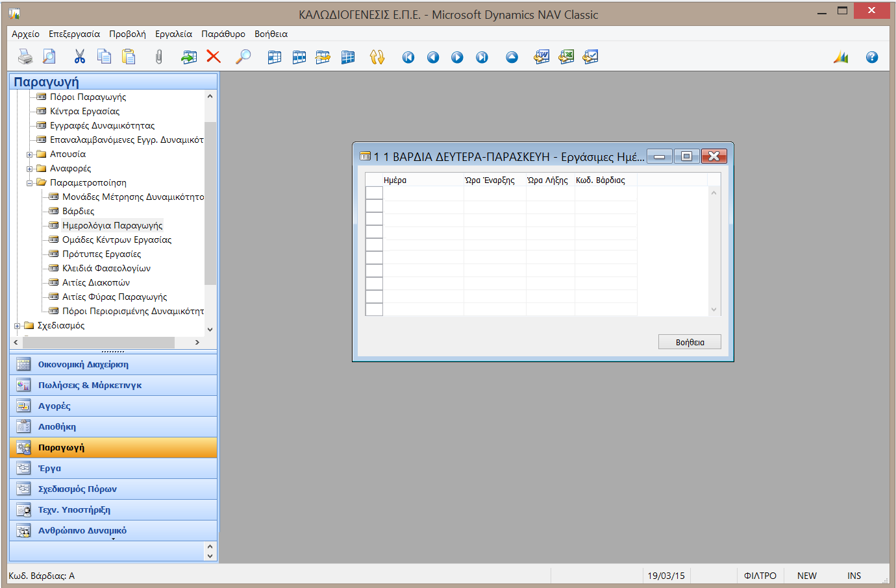Viewport: 896px width, 588px height.
Task: Click the Ώρα Έναρξης column header
Action: [x=495, y=180]
